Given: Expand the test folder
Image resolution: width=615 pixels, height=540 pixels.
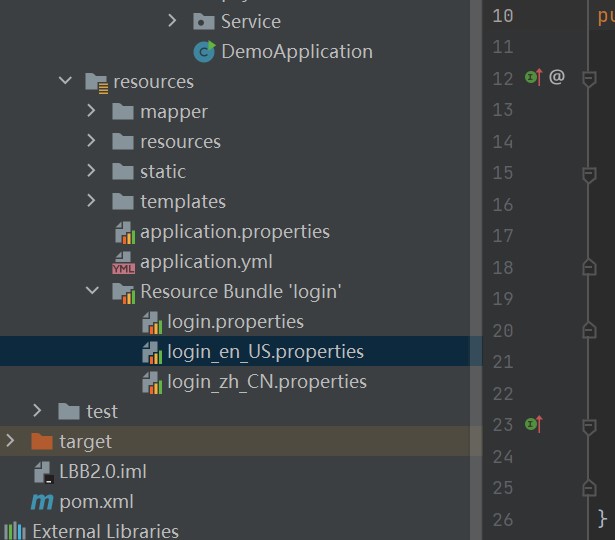Looking at the screenshot, I should point(37,411).
